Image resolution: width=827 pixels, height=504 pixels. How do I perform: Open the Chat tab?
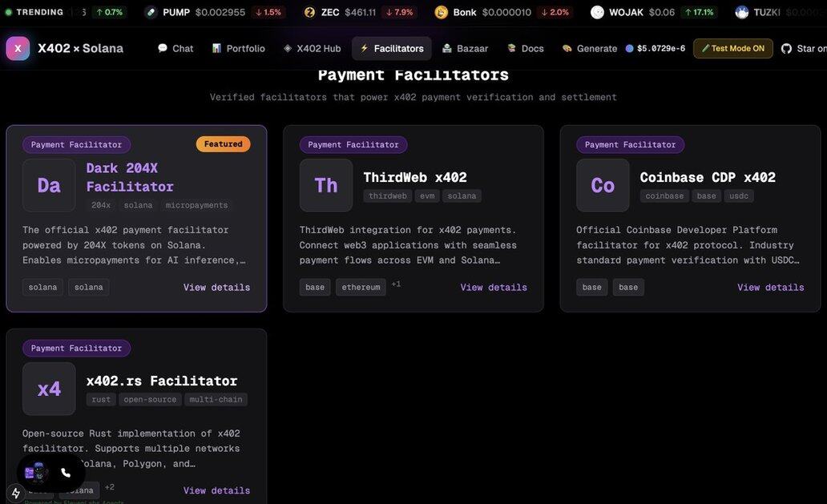(175, 48)
